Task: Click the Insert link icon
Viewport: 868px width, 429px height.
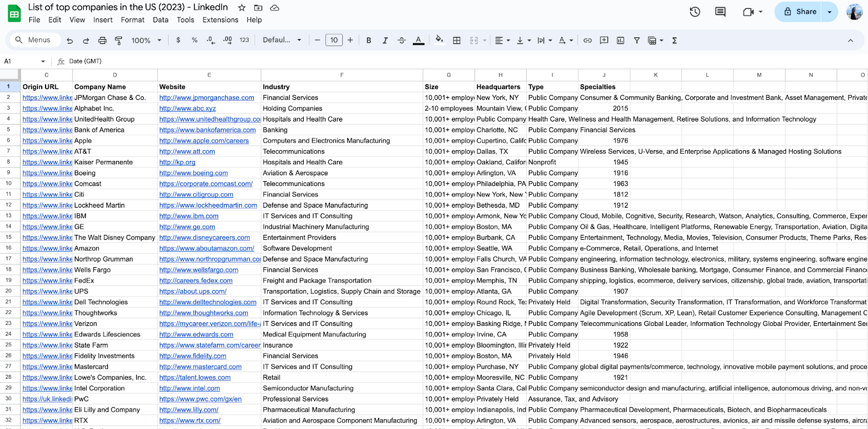Action: coord(588,40)
